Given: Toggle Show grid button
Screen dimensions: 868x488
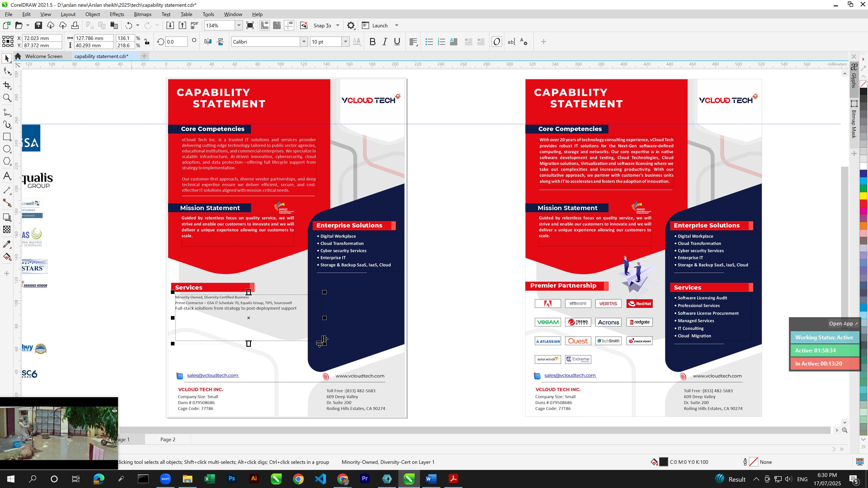Looking at the screenshot, I should [x=277, y=25].
